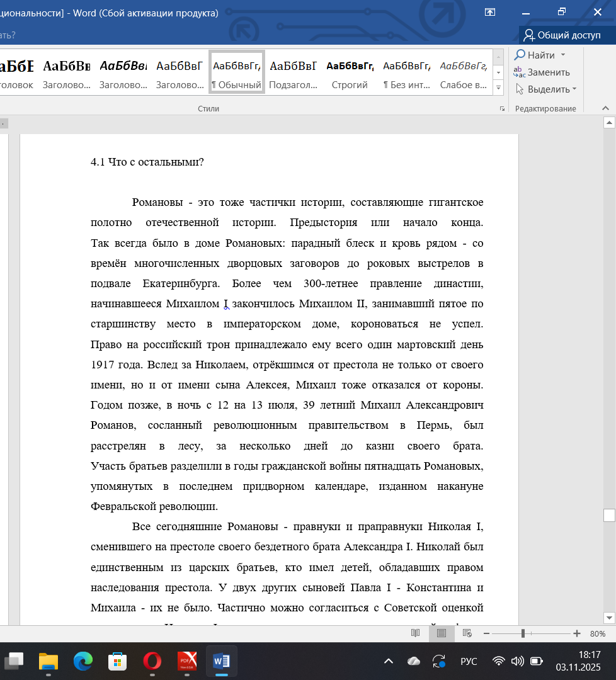The width and height of the screenshot is (616, 680).
Task: Open Opera browser from the taskbar
Action: [152, 661]
